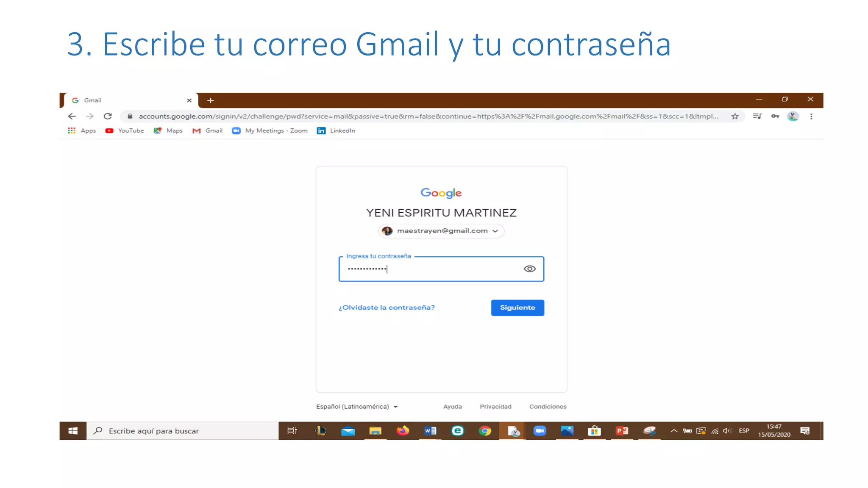Click the taskbar search box
Image resolution: width=868 pixels, height=488 pixels.
pyautogui.click(x=183, y=431)
